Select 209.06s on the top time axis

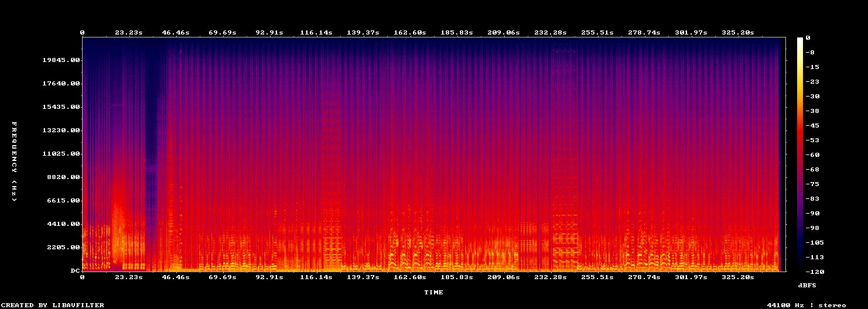(x=504, y=32)
